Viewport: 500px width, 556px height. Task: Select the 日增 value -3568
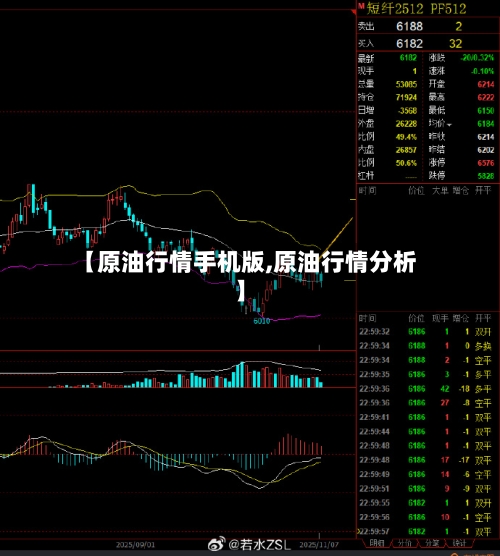point(407,111)
